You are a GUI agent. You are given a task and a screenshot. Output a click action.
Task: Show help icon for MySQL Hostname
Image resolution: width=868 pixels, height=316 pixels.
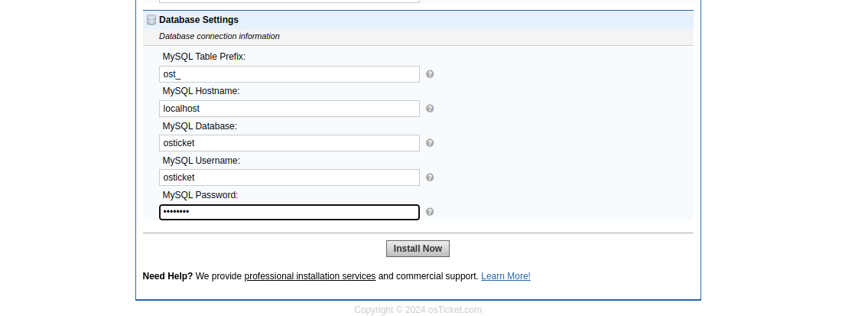coord(430,109)
